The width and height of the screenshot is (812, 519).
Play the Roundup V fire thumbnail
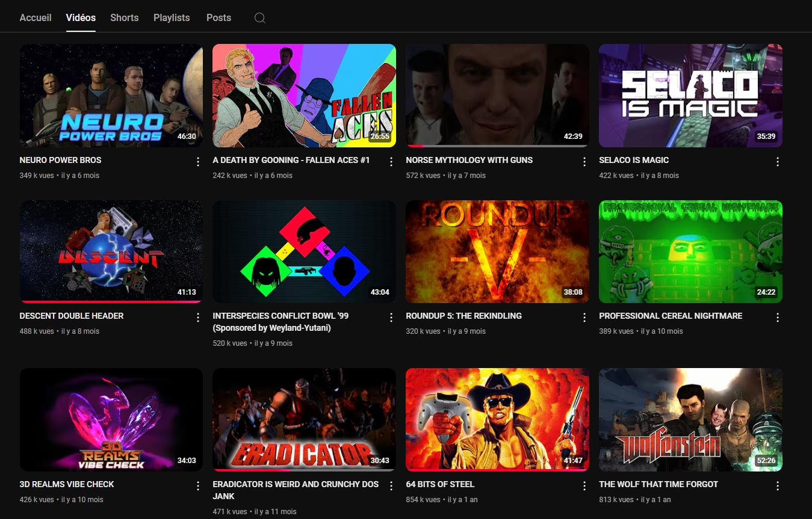[x=498, y=251]
